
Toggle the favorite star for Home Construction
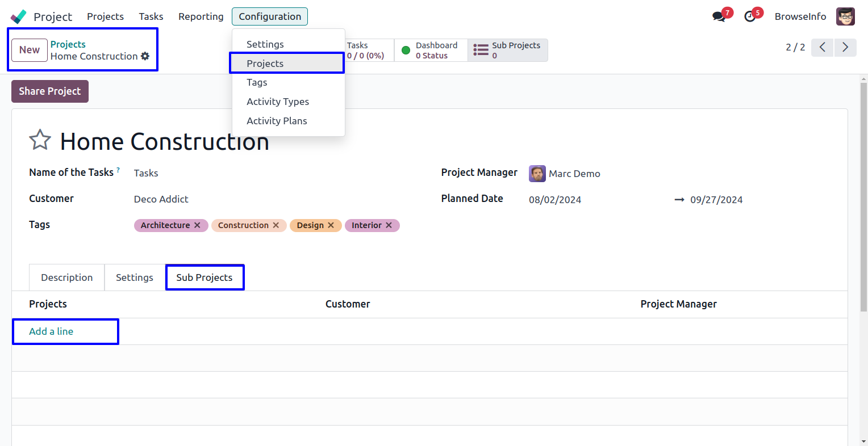click(x=40, y=140)
